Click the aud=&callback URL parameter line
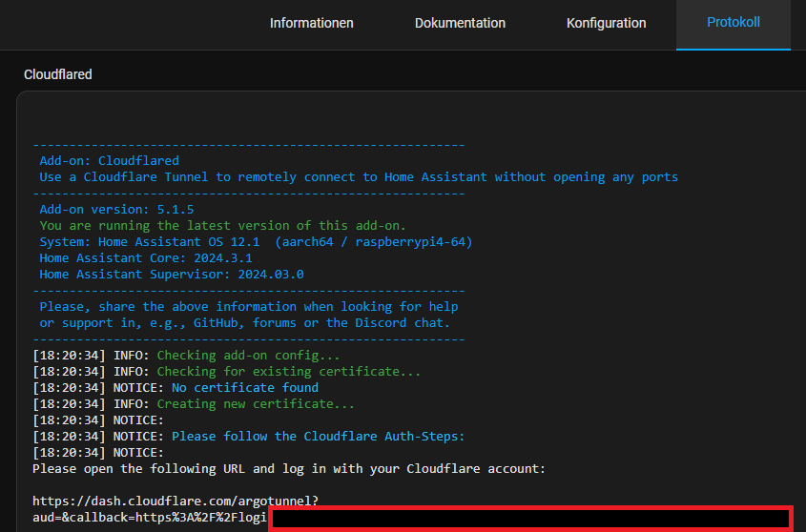Screen dimensions: 806x532 coord(149,517)
